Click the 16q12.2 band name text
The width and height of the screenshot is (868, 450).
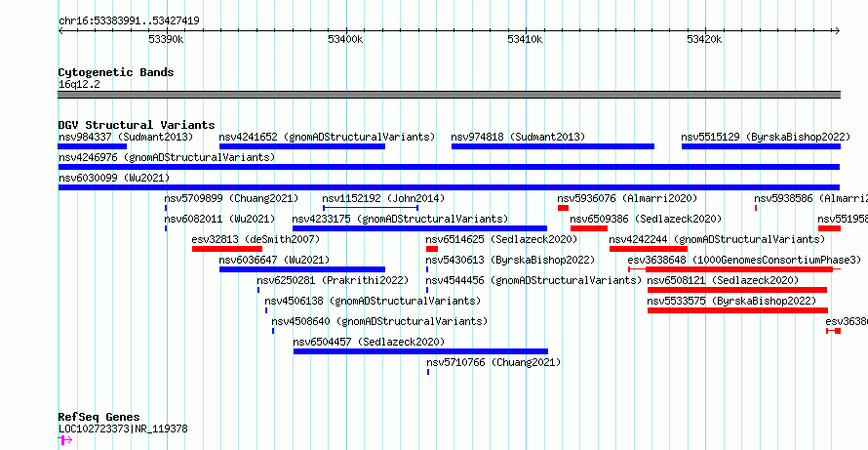tap(79, 84)
